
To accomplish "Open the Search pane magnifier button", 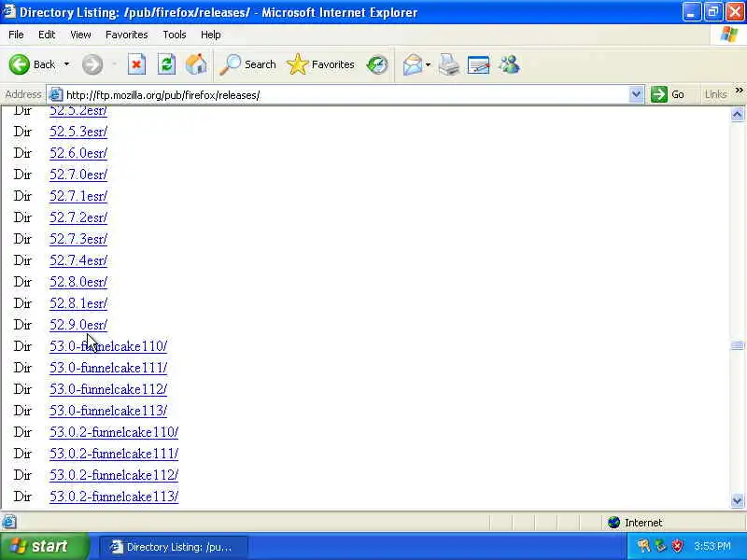I will pyautogui.click(x=247, y=64).
